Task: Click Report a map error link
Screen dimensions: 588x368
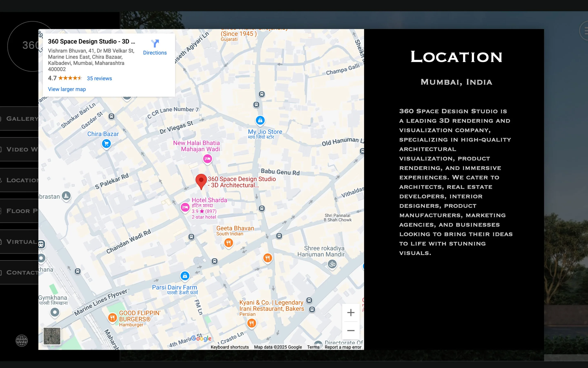Action: tap(343, 347)
